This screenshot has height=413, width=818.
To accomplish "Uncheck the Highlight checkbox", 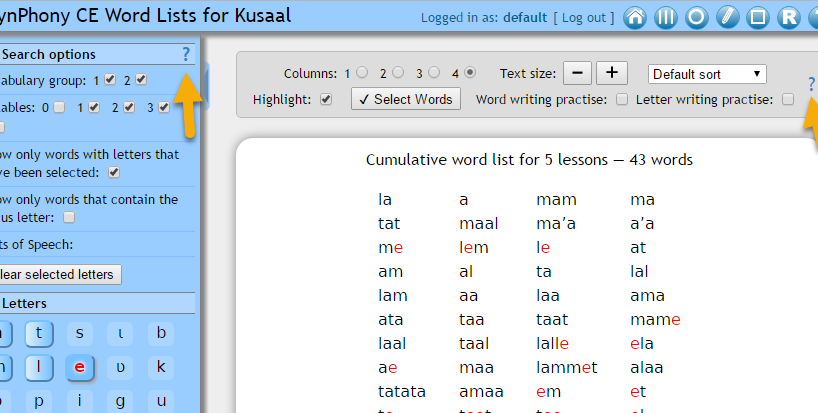I will (325, 99).
